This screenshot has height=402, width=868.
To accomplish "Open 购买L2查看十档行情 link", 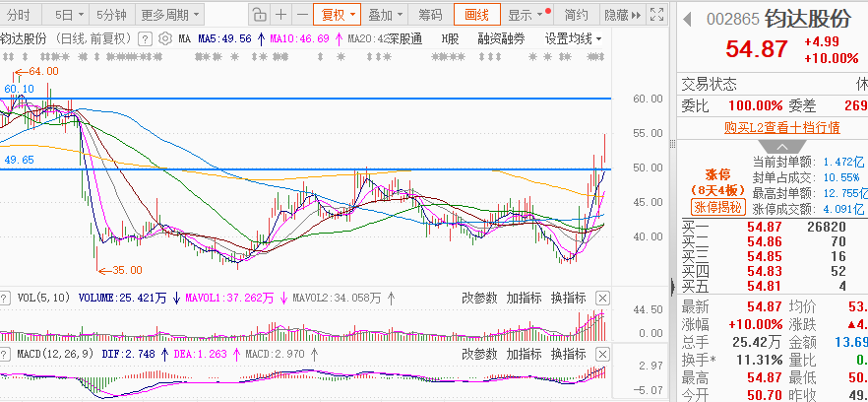I will coord(782,128).
